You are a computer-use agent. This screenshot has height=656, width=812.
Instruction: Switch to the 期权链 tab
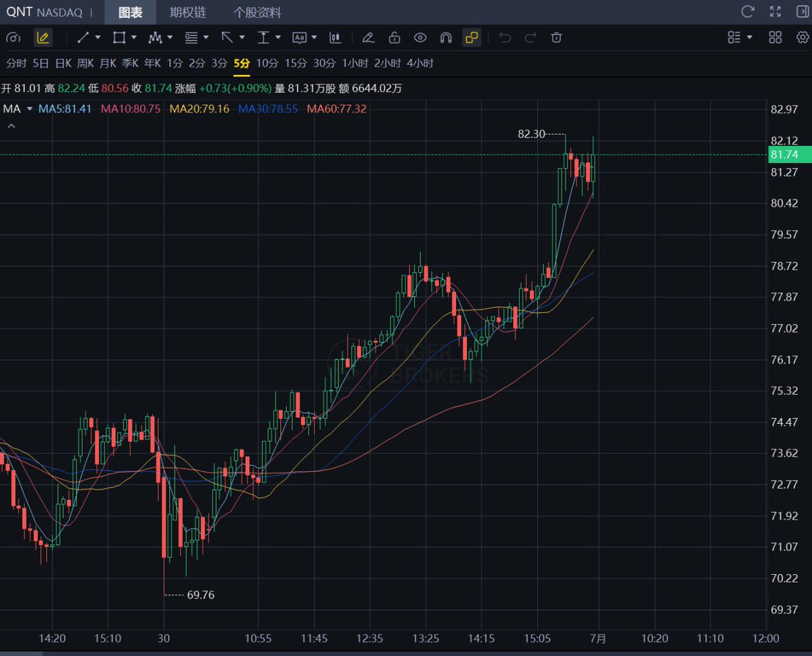coord(188,12)
